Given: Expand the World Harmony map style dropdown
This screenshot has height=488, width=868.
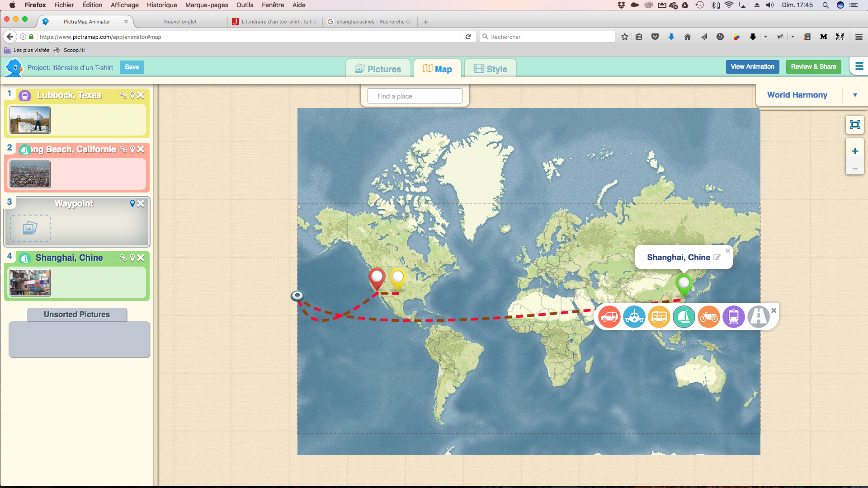Looking at the screenshot, I should click(855, 95).
